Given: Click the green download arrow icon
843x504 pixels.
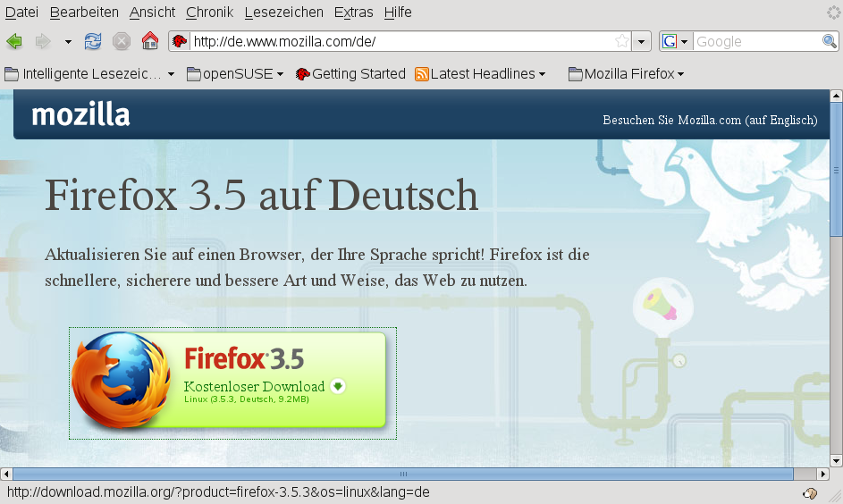Looking at the screenshot, I should coord(338,386).
